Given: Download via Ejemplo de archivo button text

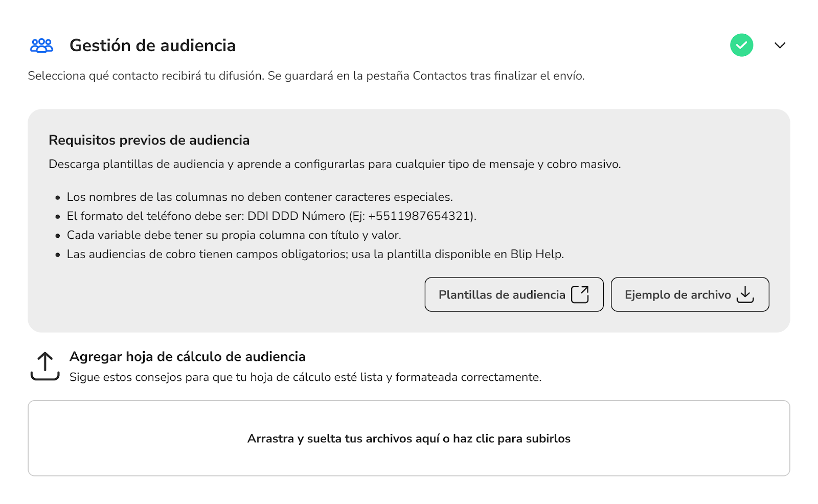Looking at the screenshot, I should click(x=677, y=295).
